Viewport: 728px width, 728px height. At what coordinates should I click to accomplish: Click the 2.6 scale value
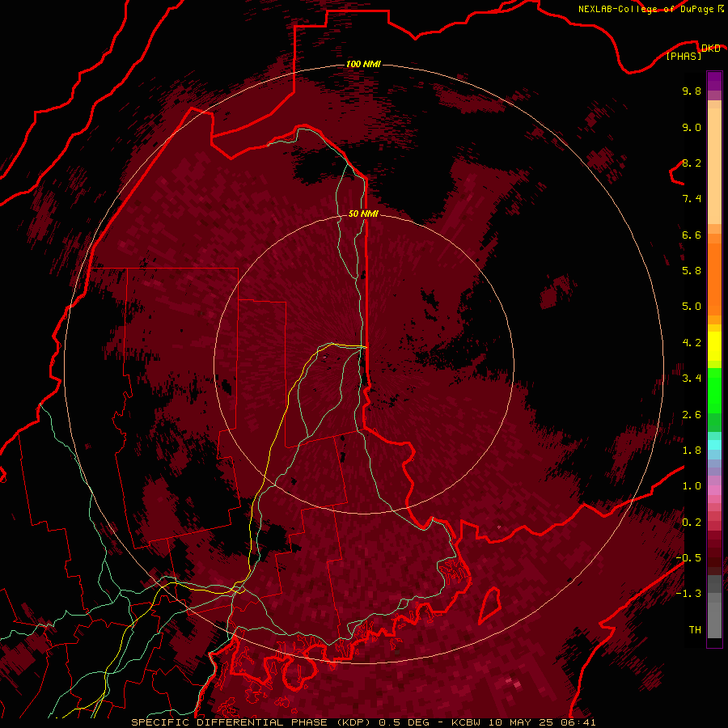(692, 415)
